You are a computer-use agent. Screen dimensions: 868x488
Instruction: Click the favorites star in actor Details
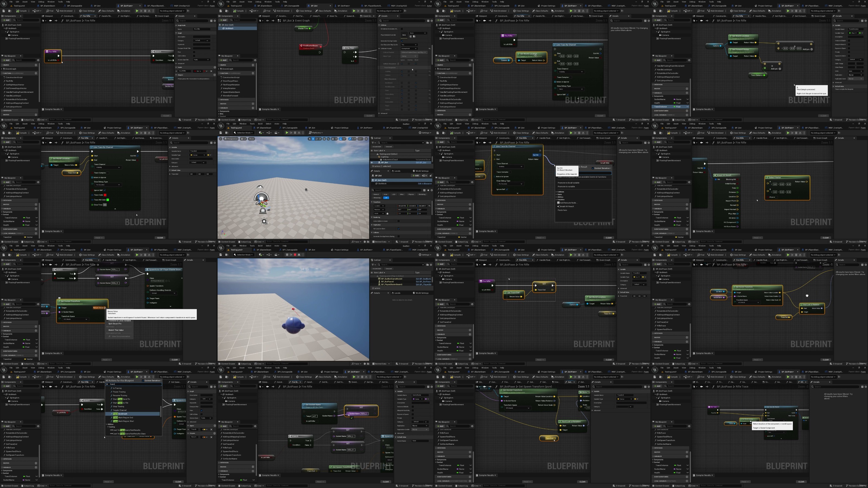click(x=428, y=190)
